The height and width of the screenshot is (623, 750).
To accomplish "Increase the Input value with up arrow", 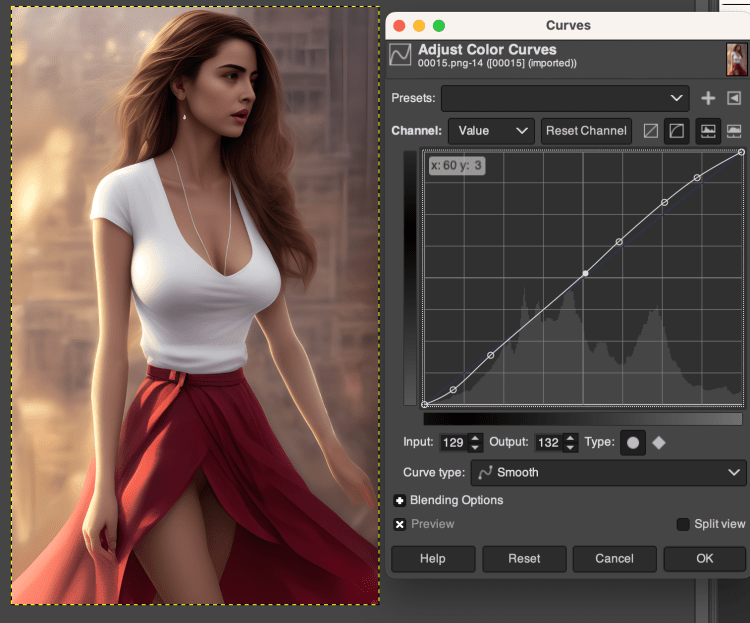I will click(x=475, y=437).
